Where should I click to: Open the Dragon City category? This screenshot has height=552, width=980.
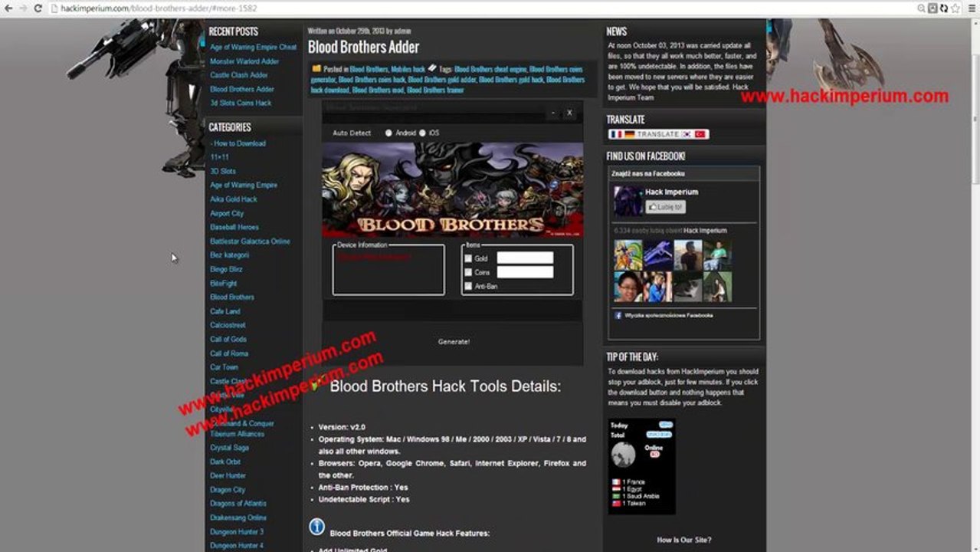[228, 490]
